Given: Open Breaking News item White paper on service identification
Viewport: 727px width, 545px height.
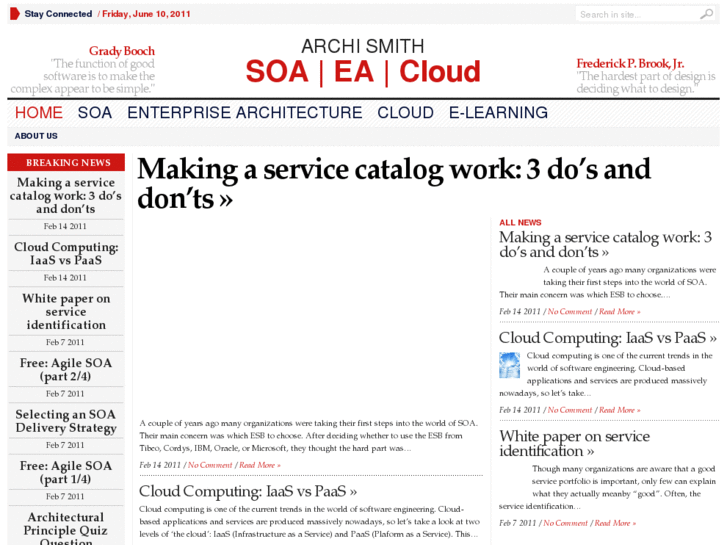Looking at the screenshot, I should click(66, 312).
